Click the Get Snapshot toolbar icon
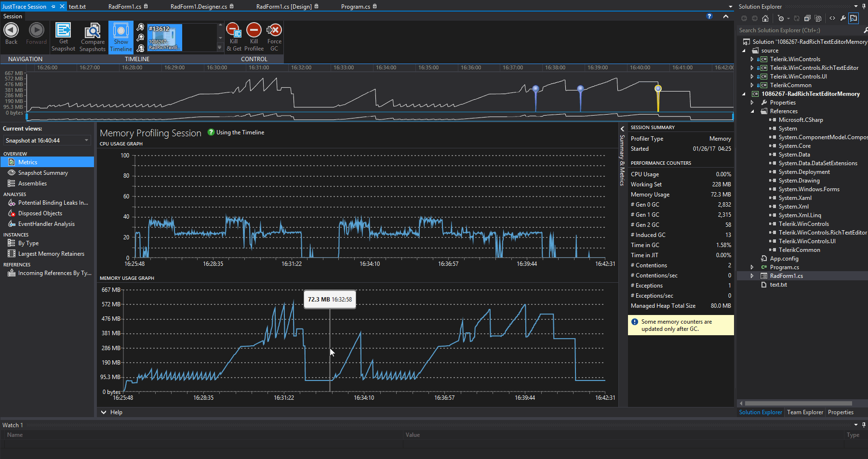868x459 pixels. [x=63, y=31]
